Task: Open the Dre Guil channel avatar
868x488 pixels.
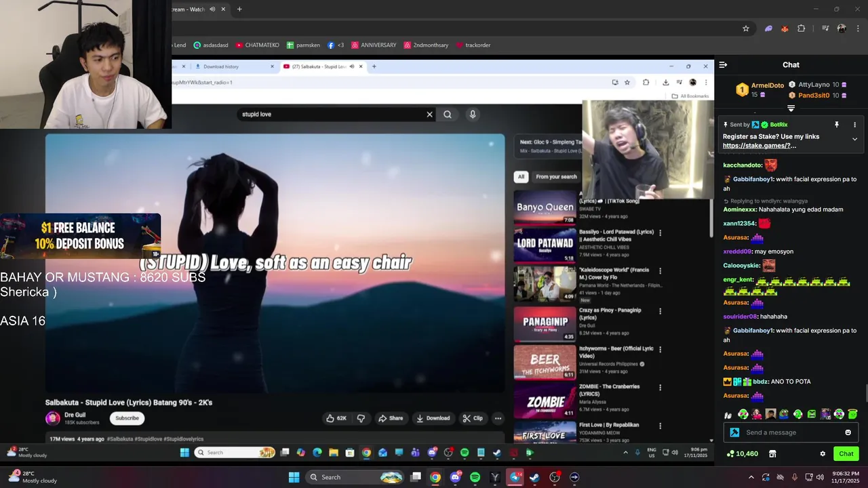Action: [53, 418]
